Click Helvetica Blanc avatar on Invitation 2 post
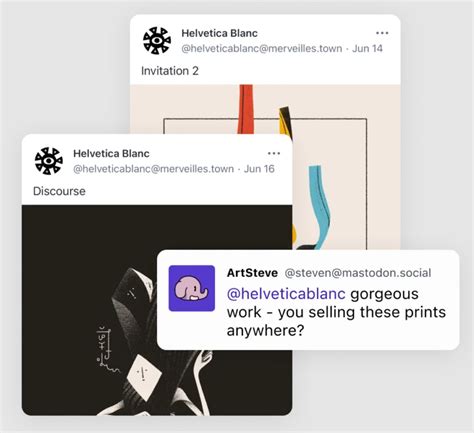Screen dimensions: 474x433 click(157, 41)
